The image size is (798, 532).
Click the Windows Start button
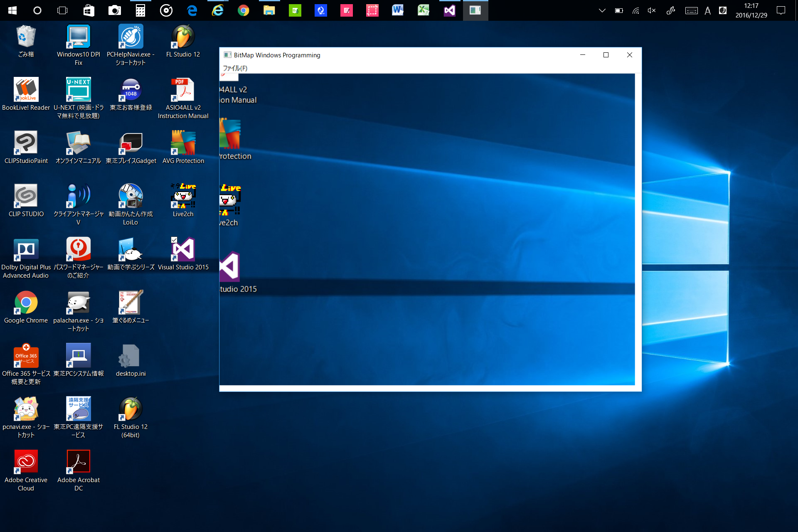pyautogui.click(x=12, y=10)
